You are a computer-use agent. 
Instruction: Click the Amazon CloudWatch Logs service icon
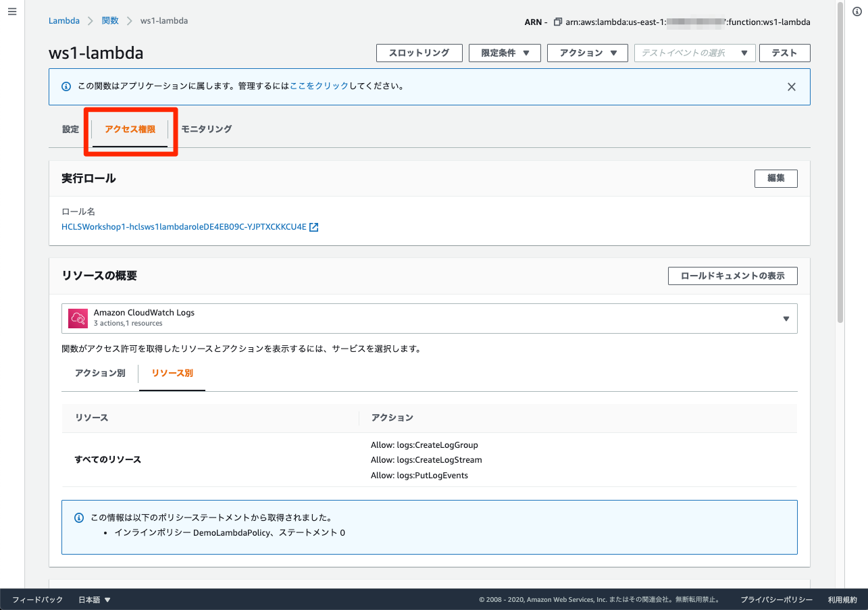78,318
